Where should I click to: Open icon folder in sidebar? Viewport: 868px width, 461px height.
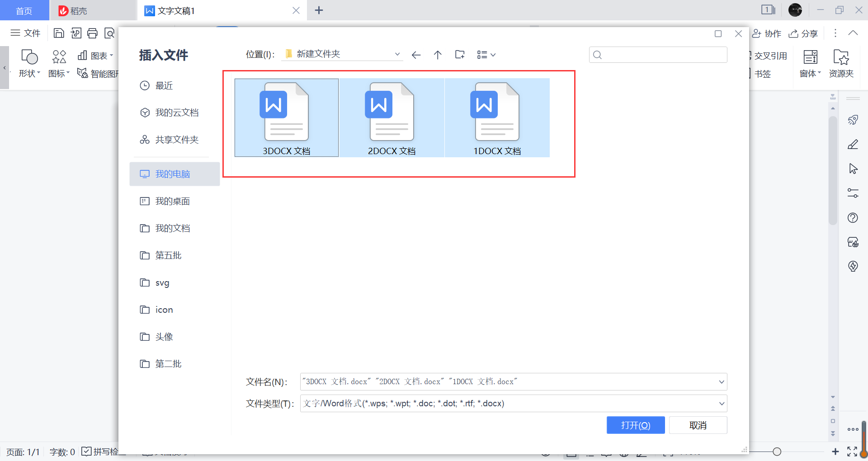coord(175,310)
